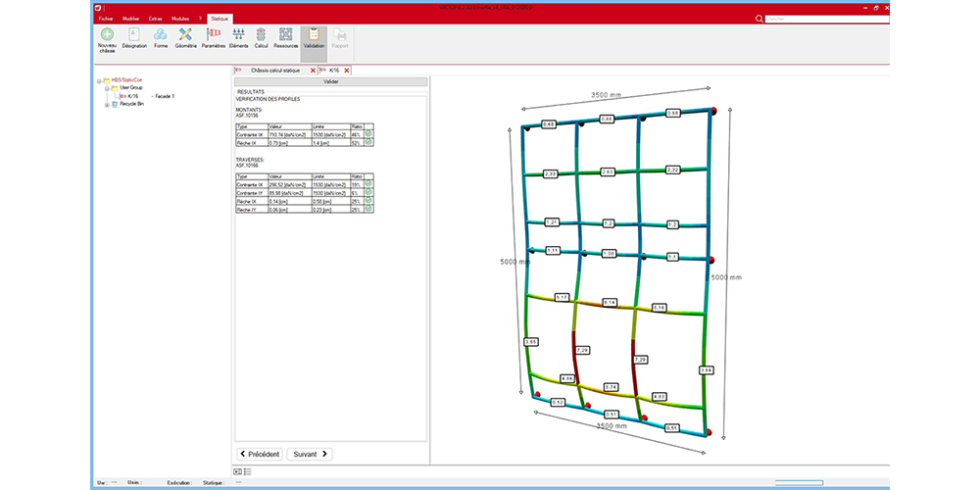Open the Géométrie tool
The image size is (980, 490).
click(185, 34)
